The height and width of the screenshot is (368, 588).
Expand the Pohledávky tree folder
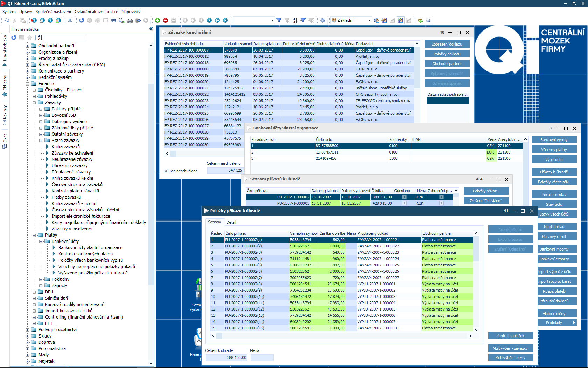[34, 96]
